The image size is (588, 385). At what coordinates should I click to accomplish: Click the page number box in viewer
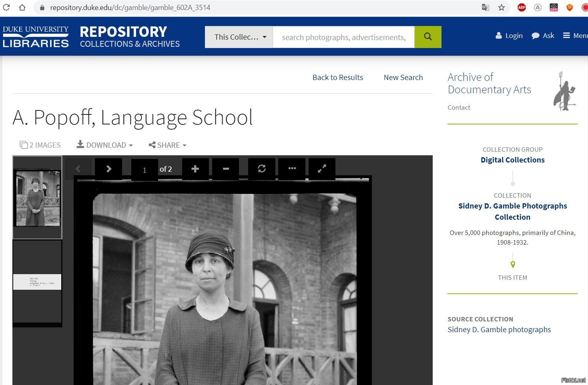pos(144,170)
